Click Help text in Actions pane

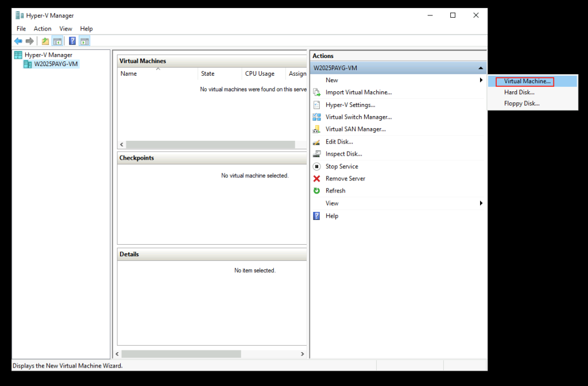pos(332,216)
